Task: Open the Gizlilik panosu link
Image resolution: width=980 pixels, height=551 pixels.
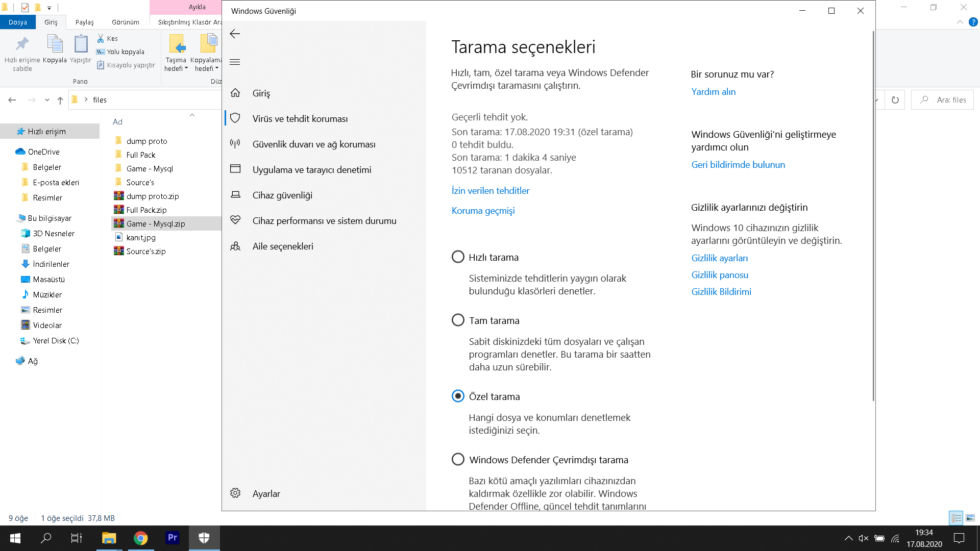Action: coord(720,275)
